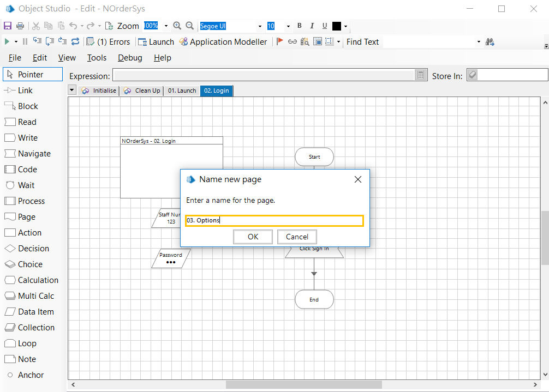The height and width of the screenshot is (392, 549).
Task: Open the View menu
Action: (67, 58)
